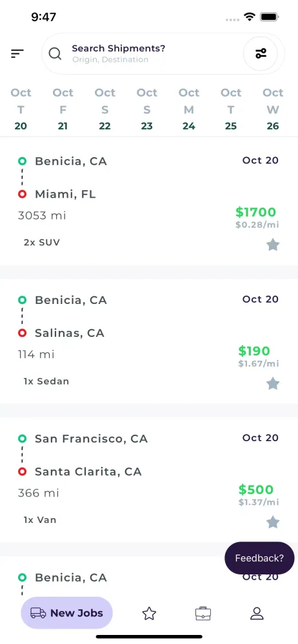Open the briefcase jobs tab

coord(203,614)
